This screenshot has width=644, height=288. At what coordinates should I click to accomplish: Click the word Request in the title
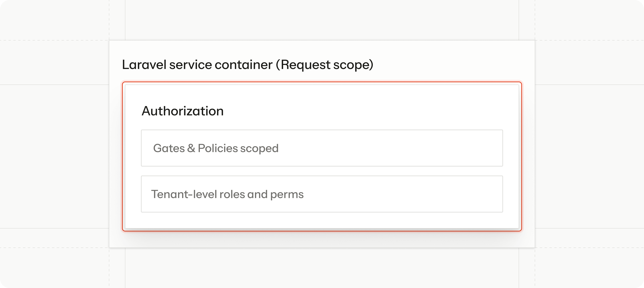[305, 65]
